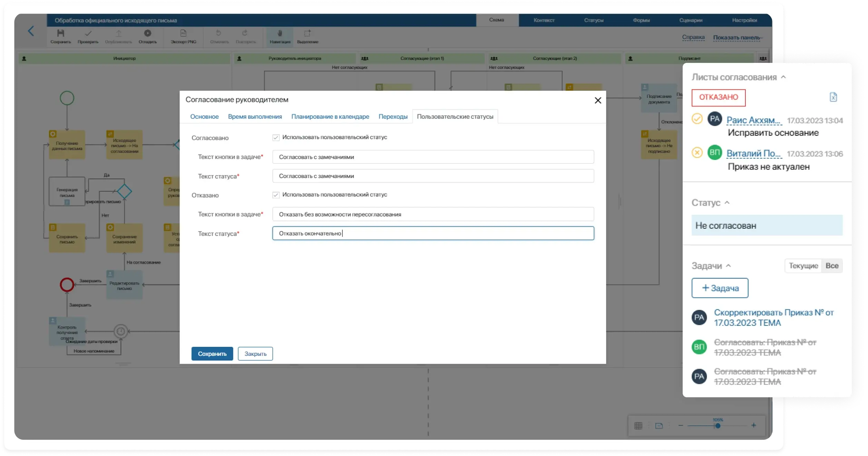Activate the Навигация hand tool
Screen dimensions: 868x456
pos(280,33)
